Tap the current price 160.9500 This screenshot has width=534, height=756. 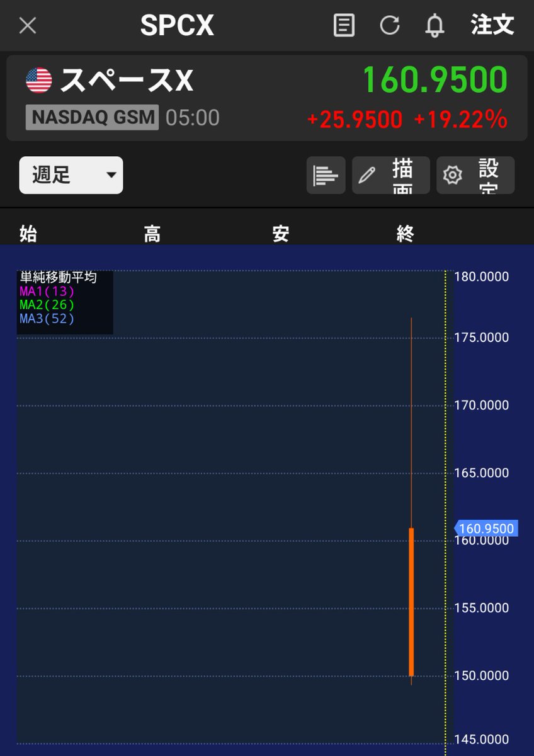click(x=435, y=80)
